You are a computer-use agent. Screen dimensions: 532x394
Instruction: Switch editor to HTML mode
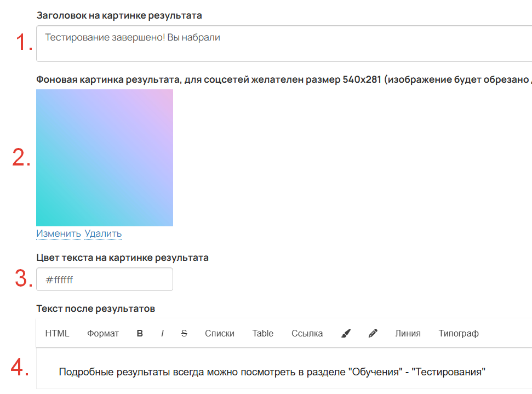point(57,333)
